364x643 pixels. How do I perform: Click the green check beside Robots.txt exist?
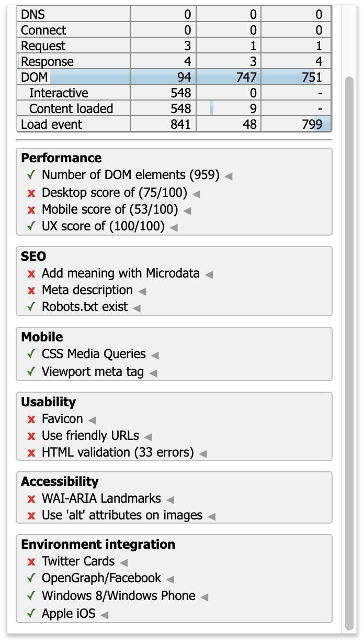[31, 307]
